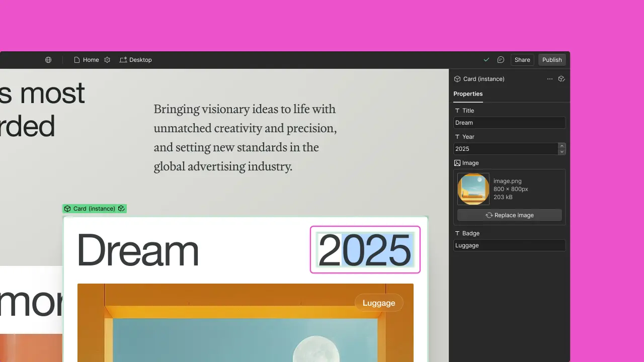This screenshot has width=644, height=362.
Task: Click the Luggage badge on card image
Action: click(x=379, y=303)
